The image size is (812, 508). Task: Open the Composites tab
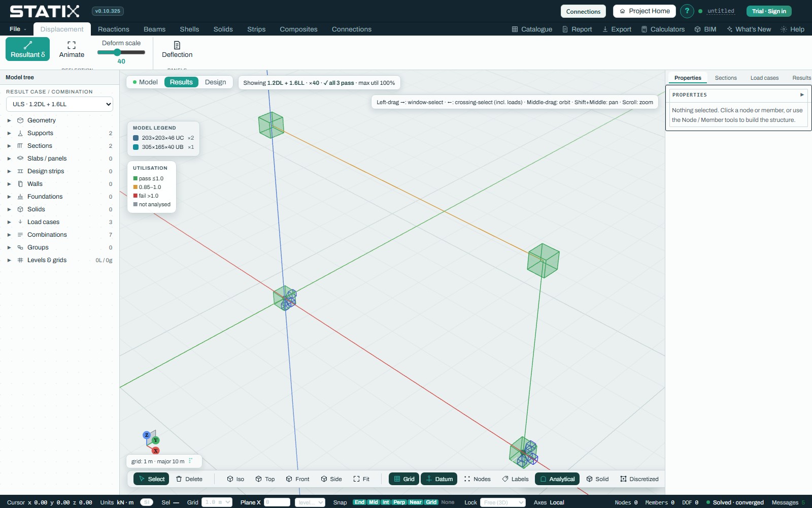298,29
